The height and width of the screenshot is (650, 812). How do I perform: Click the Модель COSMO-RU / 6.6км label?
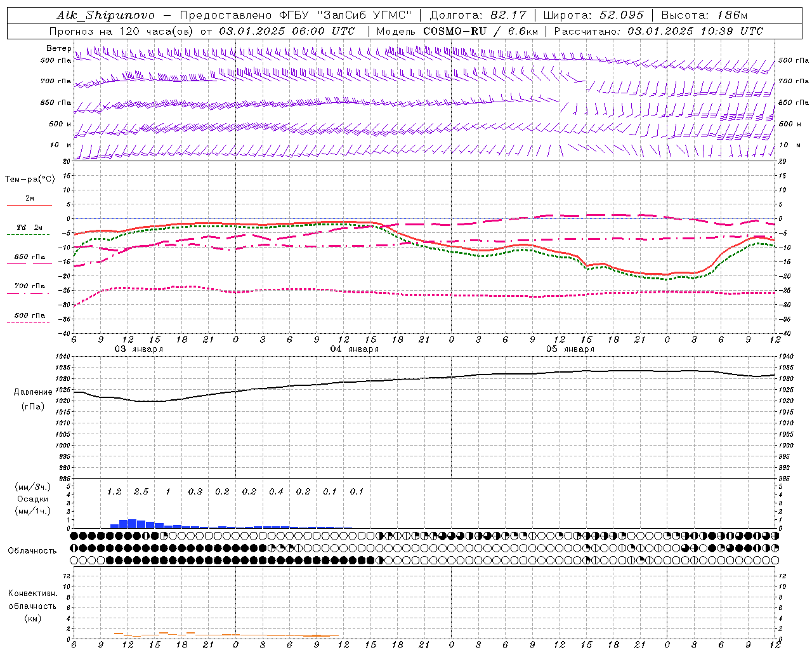[457, 31]
